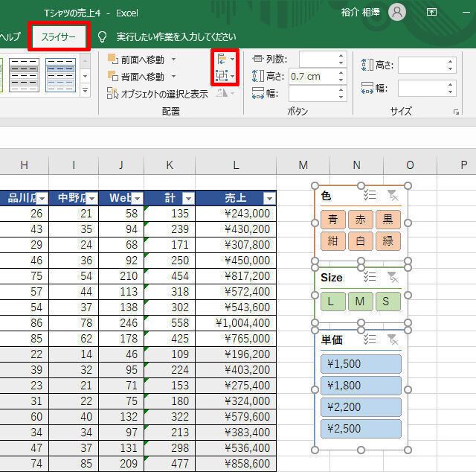
Task: Decrease button 高さ with down spinner
Action: (x=341, y=80)
